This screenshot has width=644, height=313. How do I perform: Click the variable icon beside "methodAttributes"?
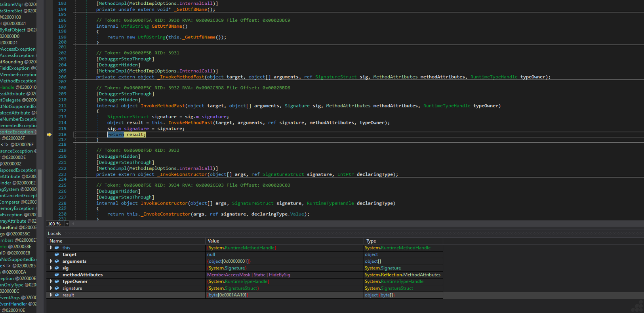point(57,275)
